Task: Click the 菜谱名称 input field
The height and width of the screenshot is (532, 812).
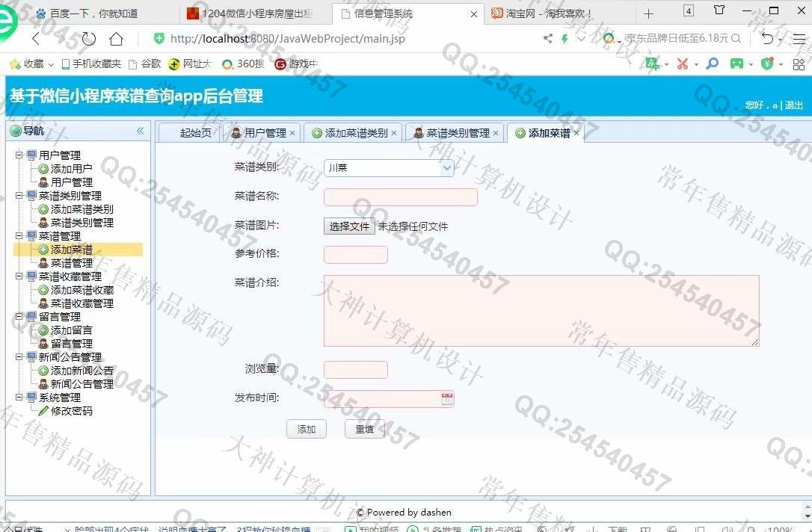Action: (x=400, y=197)
